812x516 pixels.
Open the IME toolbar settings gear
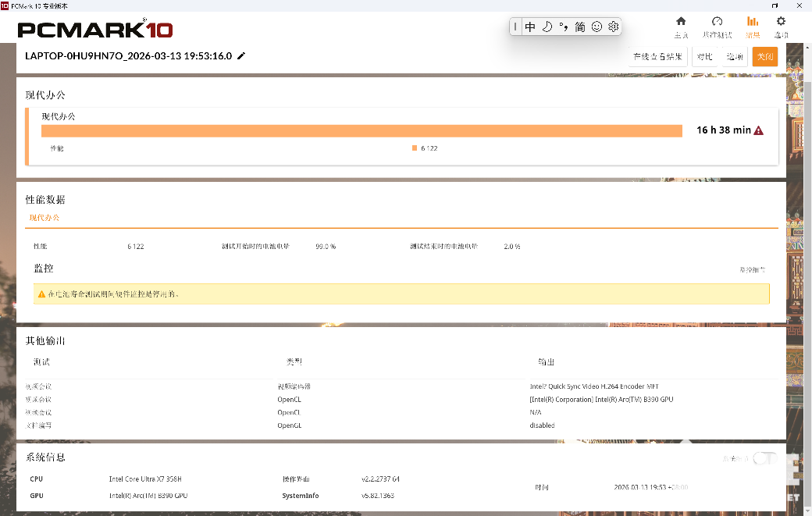pyautogui.click(x=614, y=27)
